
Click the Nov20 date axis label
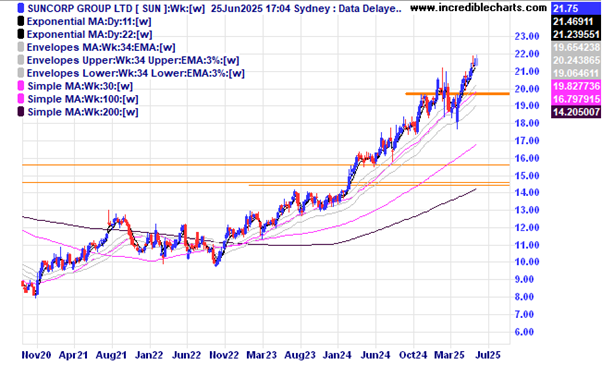point(36,355)
